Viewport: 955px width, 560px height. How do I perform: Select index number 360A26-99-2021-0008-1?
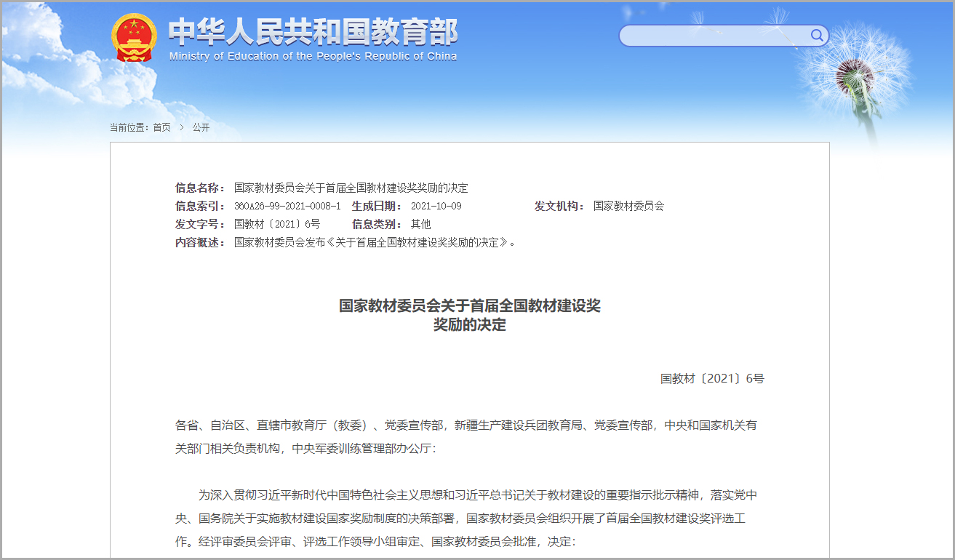click(287, 206)
